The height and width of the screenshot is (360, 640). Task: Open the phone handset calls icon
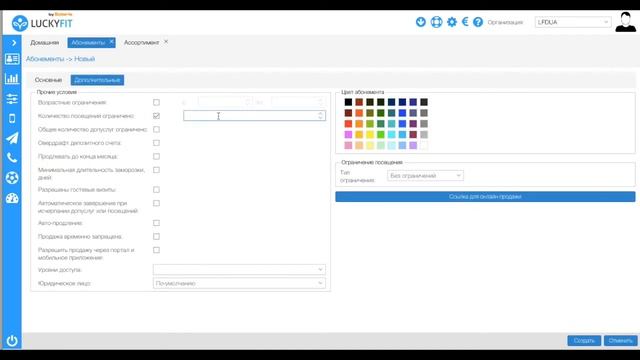point(12,158)
